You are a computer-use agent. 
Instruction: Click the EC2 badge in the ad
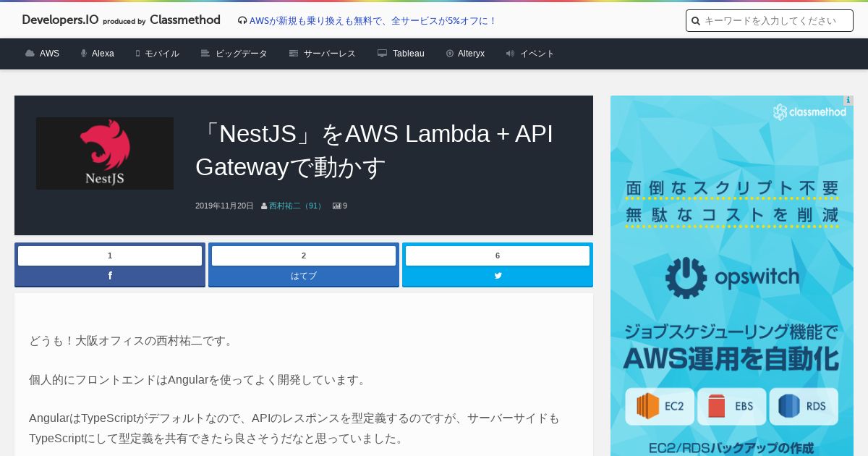pyautogui.click(x=660, y=406)
